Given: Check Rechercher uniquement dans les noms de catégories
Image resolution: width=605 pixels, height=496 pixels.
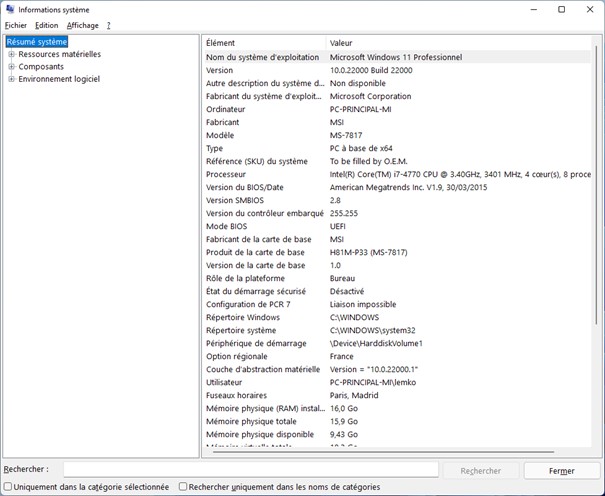Looking at the screenshot, I should click(183, 487).
